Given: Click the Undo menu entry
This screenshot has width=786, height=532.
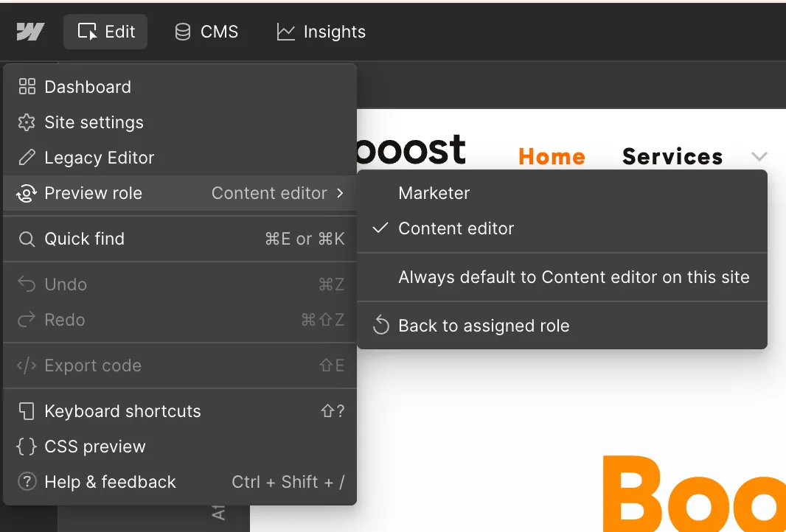Looking at the screenshot, I should coord(180,284).
